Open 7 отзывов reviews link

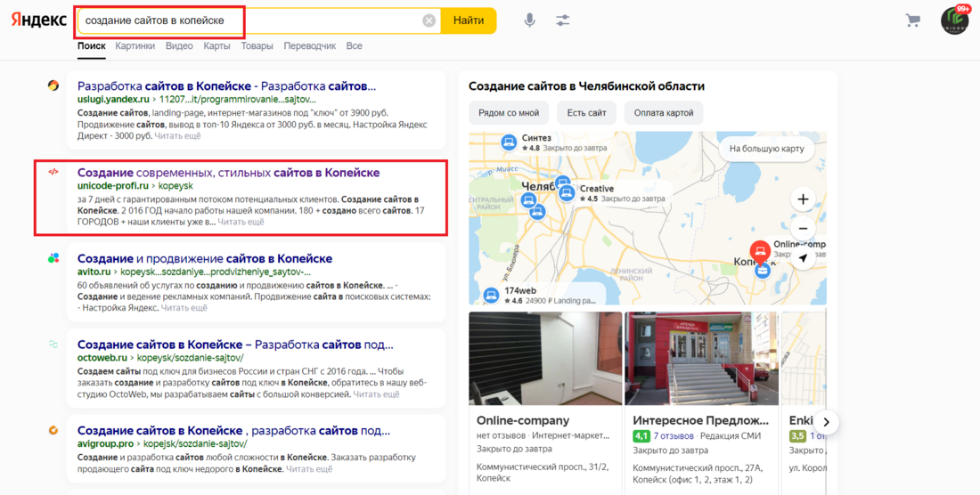click(674, 435)
